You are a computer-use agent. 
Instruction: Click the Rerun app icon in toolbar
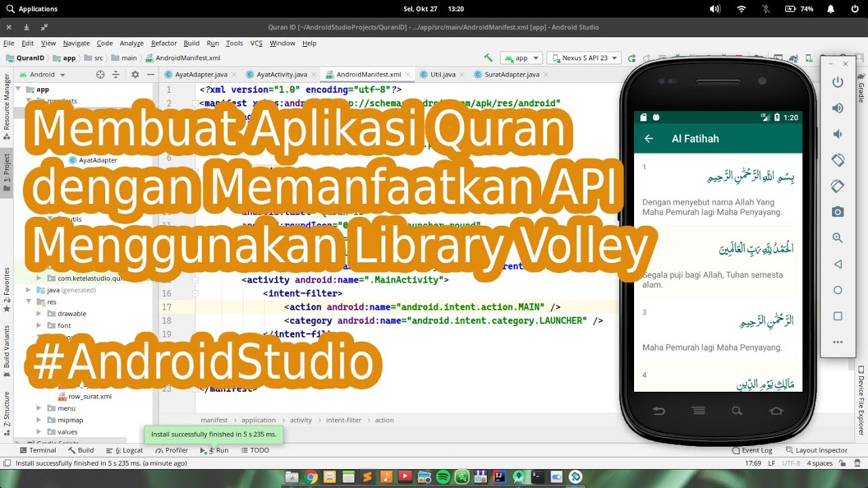(x=632, y=58)
